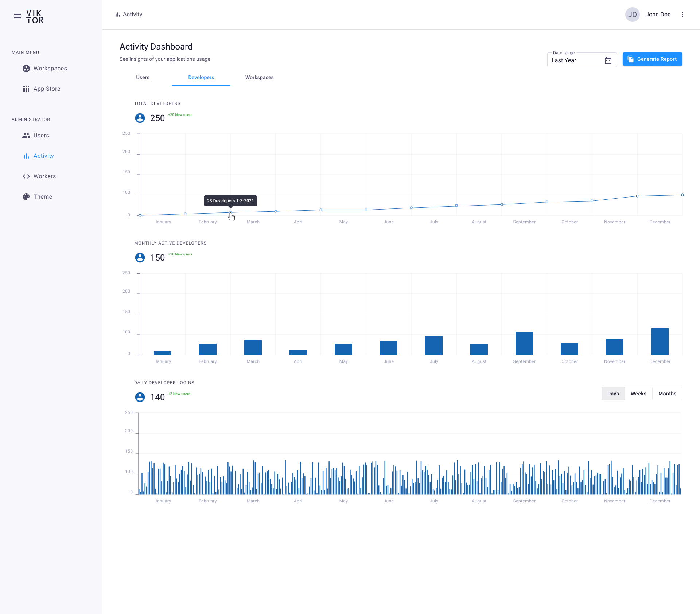Click the Total Developers person icon

(140, 118)
